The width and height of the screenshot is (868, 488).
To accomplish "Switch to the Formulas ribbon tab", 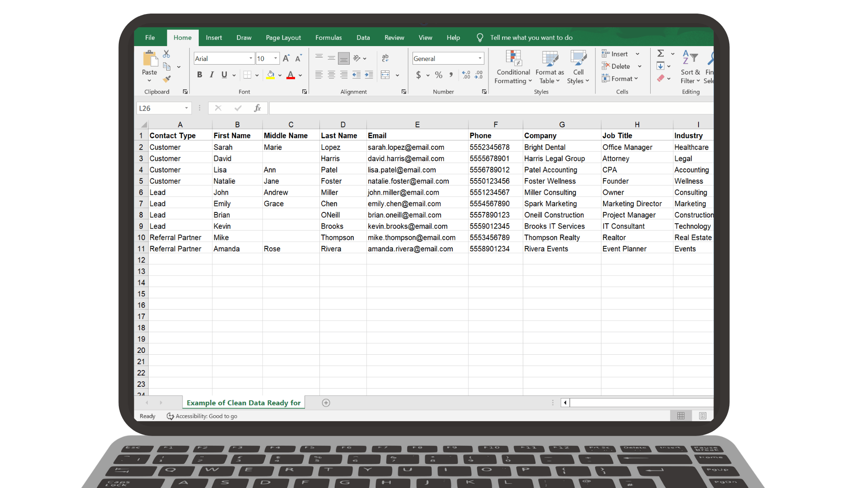I will click(x=328, y=38).
